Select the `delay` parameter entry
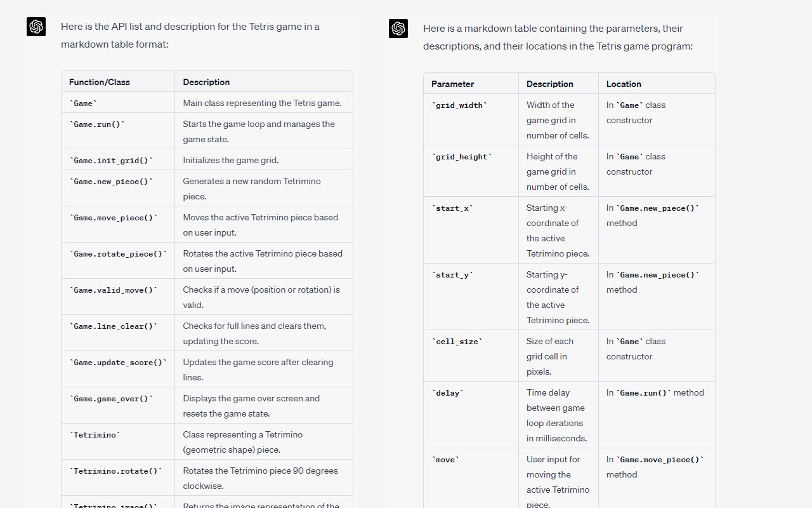This screenshot has height=508, width=812. [447, 392]
